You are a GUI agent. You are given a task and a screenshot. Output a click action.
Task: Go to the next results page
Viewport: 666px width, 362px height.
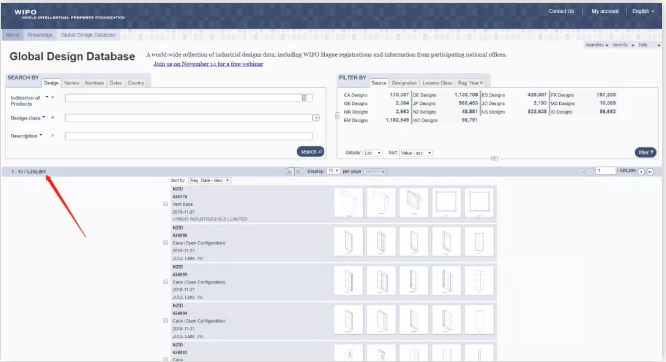(x=641, y=172)
